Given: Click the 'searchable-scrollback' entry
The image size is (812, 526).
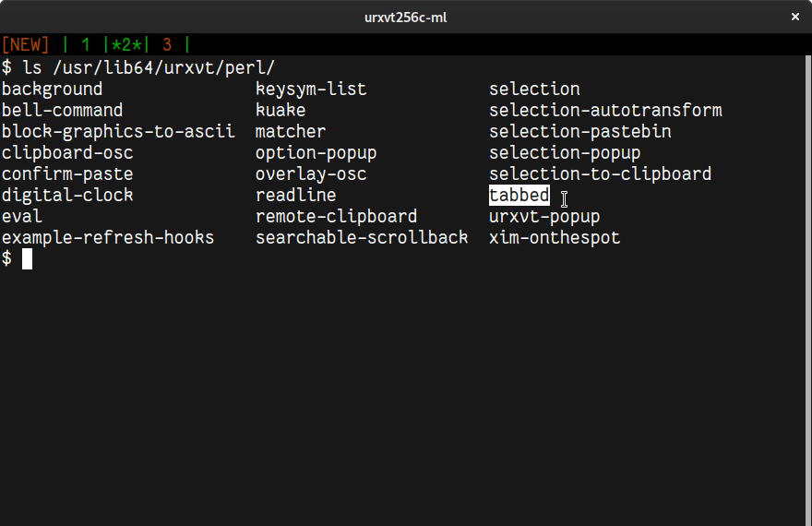Looking at the screenshot, I should [362, 238].
